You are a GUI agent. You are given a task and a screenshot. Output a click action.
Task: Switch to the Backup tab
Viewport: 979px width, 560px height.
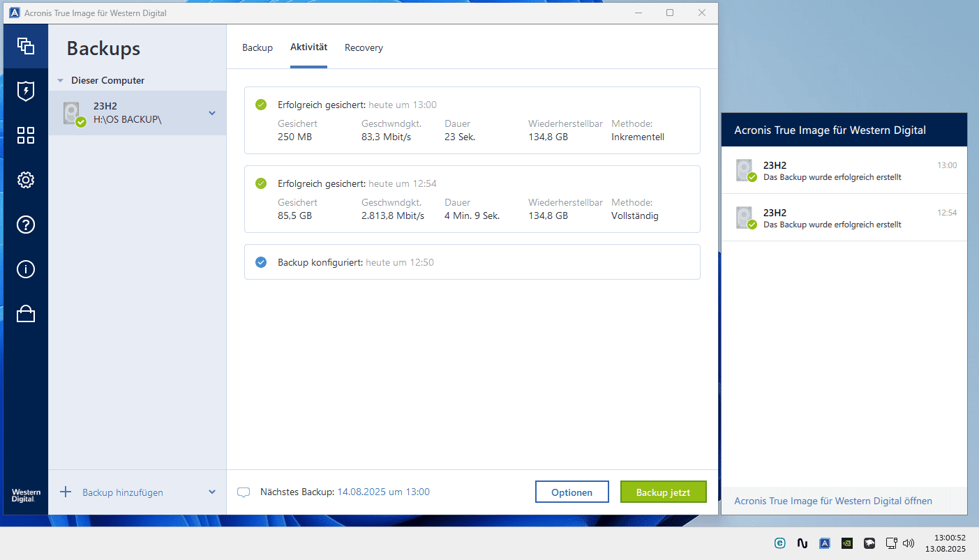pyautogui.click(x=257, y=47)
